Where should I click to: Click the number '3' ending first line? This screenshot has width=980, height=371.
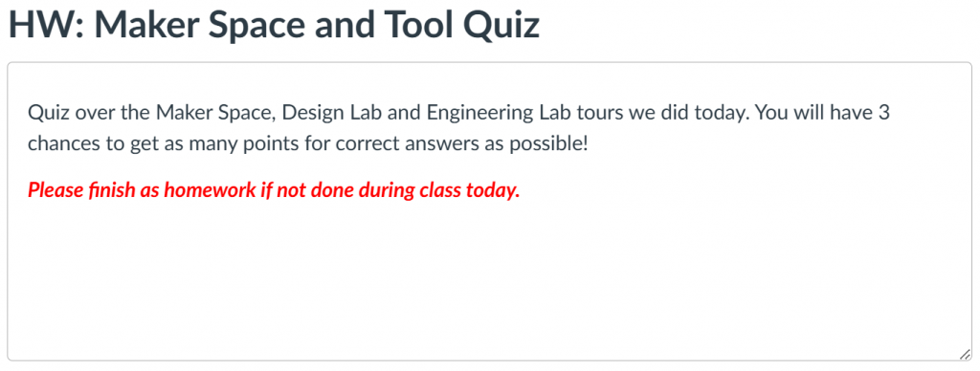point(883,113)
